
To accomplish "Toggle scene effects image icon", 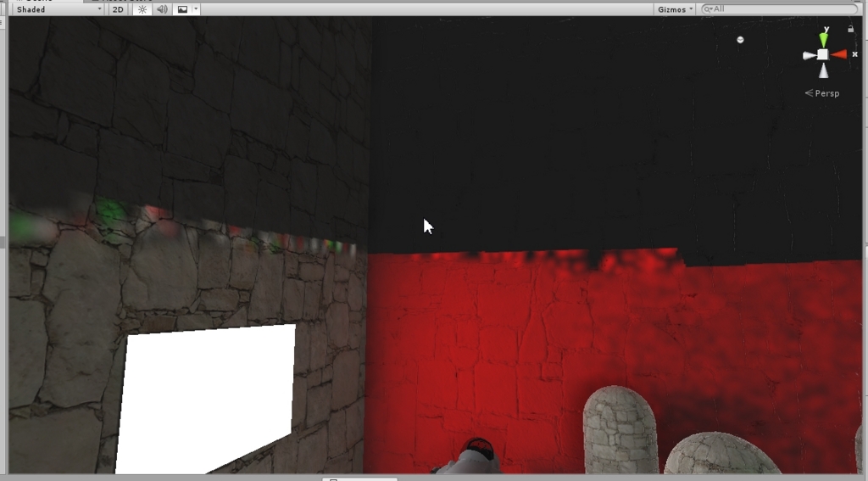I will 182,9.
